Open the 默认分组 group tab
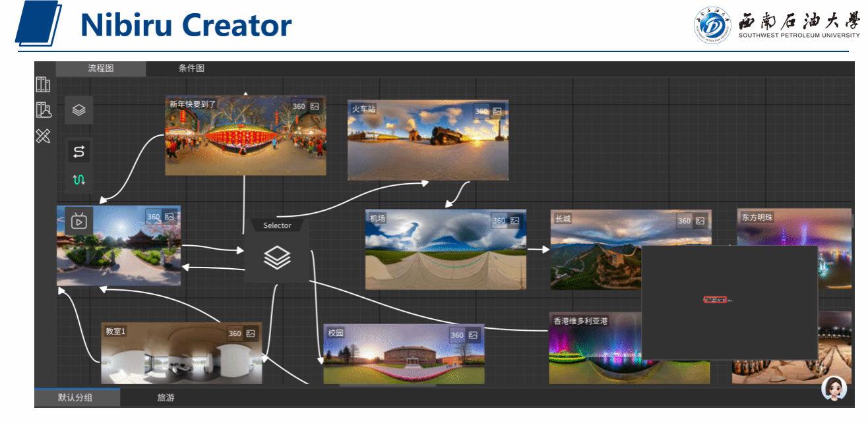Viewport: 868px width, 423px height. tap(75, 398)
